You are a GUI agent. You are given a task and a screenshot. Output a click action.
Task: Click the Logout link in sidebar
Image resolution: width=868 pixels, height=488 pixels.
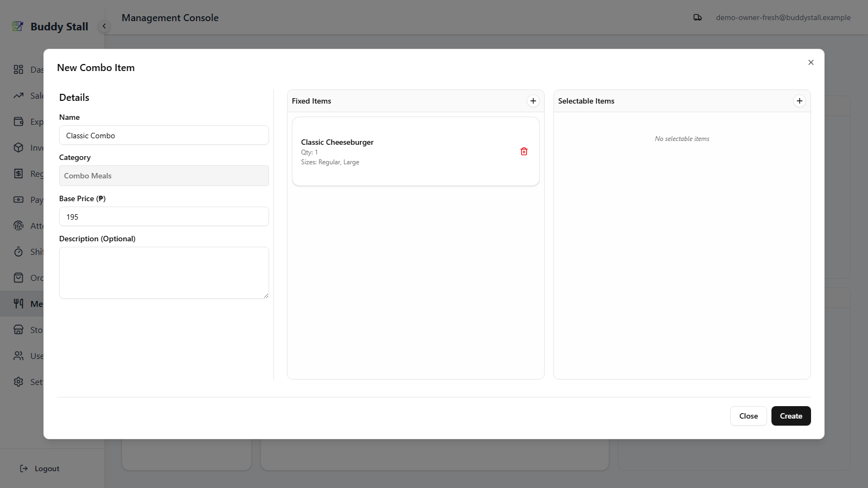[x=40, y=468]
